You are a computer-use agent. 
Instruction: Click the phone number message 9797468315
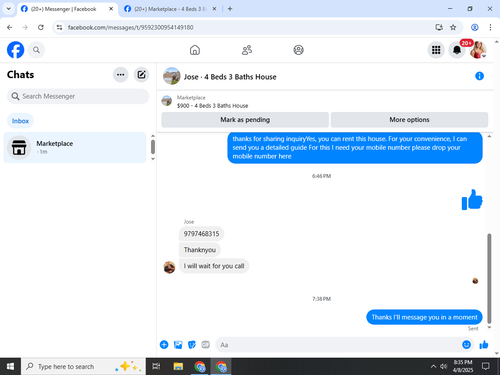pos(201,234)
